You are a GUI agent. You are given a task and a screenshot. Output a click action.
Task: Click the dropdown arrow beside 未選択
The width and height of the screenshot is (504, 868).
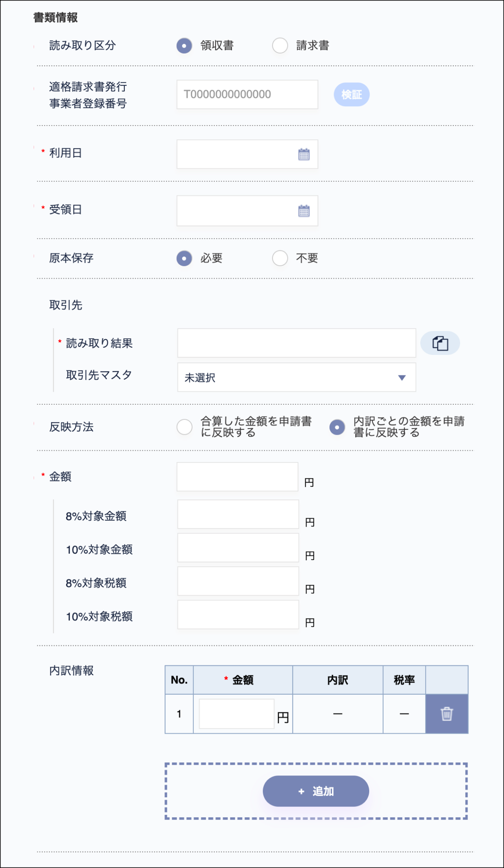coord(402,378)
